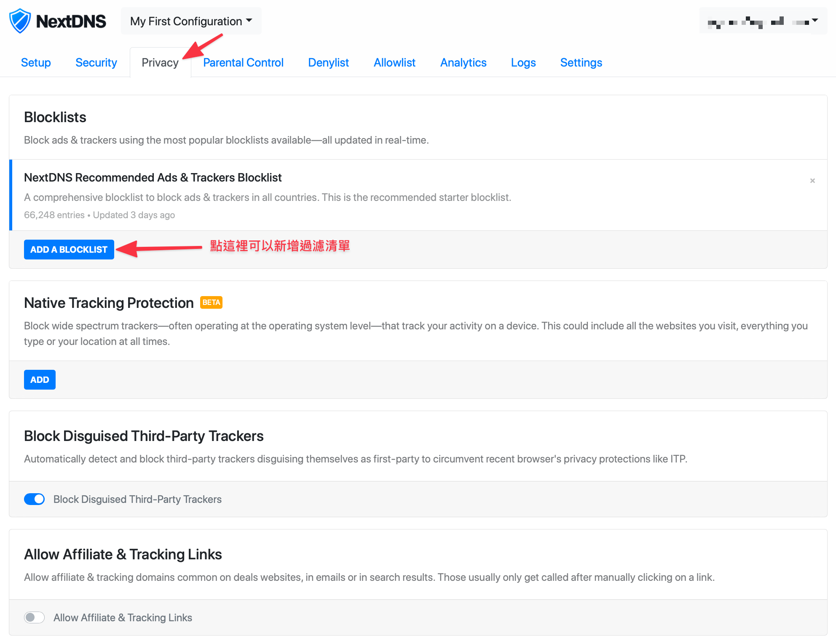Click NextDNS Recommended Ads & Trackers Blocklist title

click(153, 178)
